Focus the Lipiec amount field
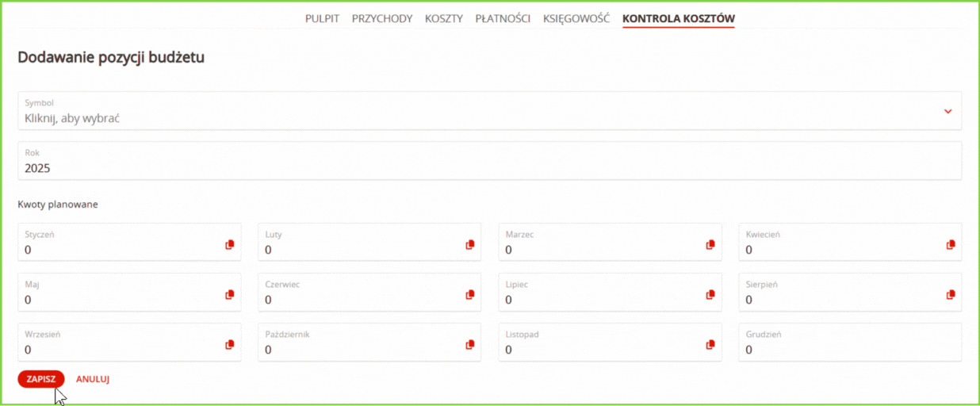Viewport: 980px width, 406px height. click(610, 292)
